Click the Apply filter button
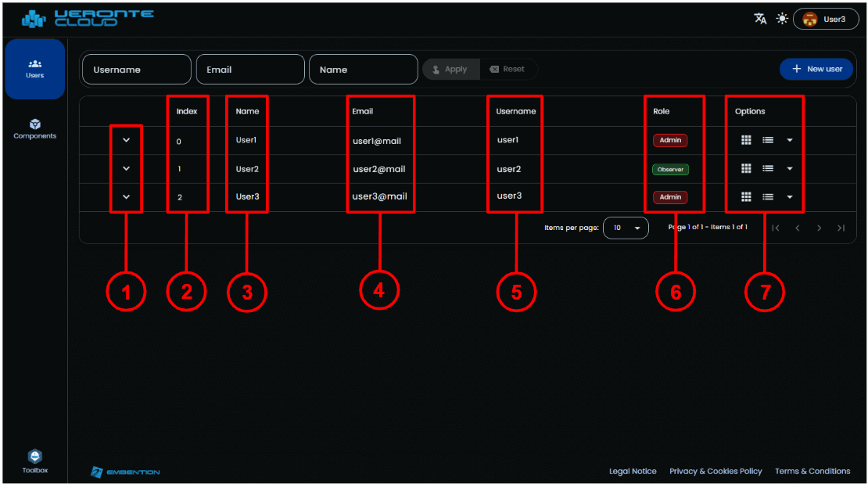The height and width of the screenshot is (485, 868). pyautogui.click(x=450, y=70)
